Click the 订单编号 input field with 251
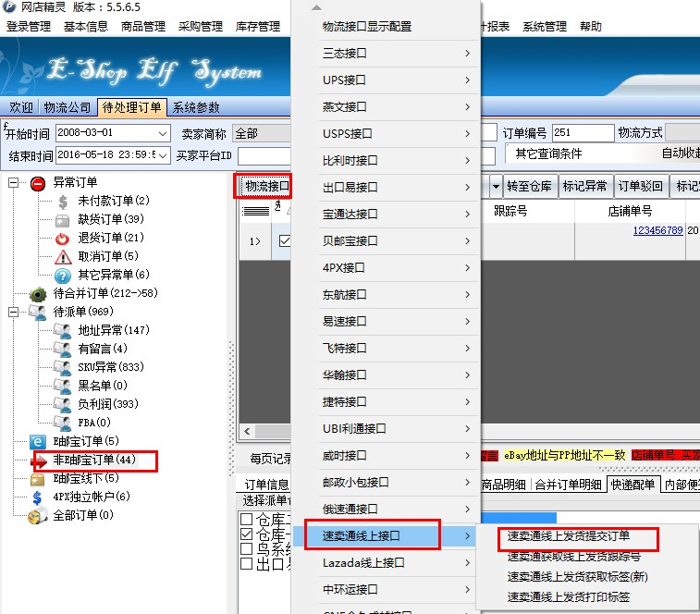 pos(583,133)
